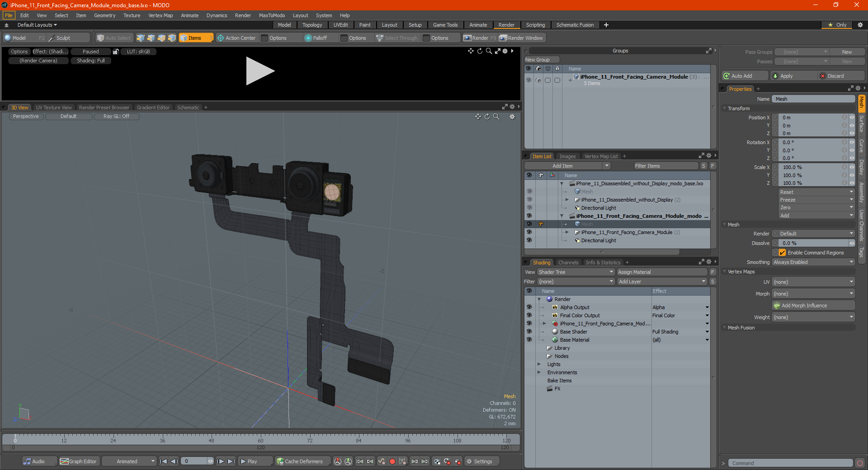868x470 pixels.
Task: Click the Add Morph Influence button
Action: 813,305
